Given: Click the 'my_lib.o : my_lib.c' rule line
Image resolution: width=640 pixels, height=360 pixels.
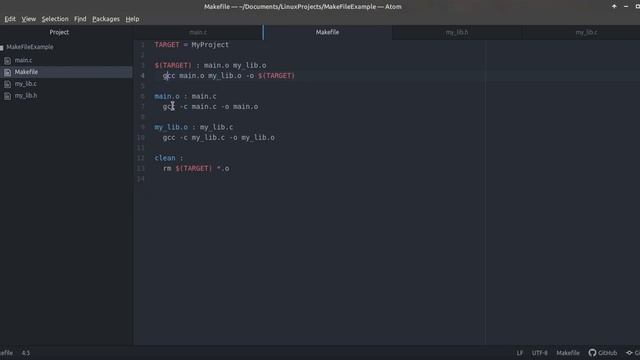Looking at the screenshot, I should [193, 127].
